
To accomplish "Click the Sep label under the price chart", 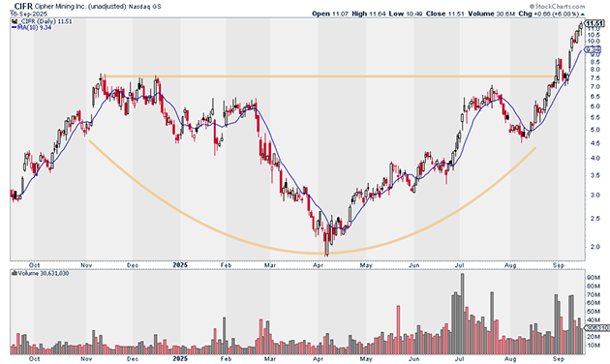I will (x=559, y=265).
